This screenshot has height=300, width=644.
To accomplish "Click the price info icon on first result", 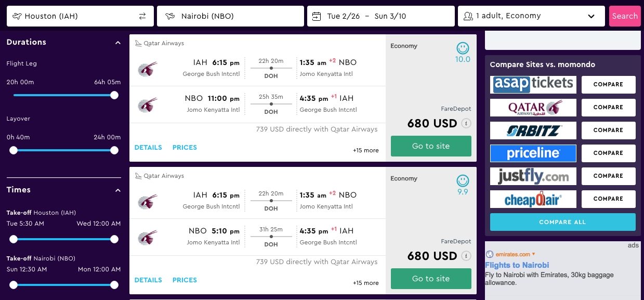I will pyautogui.click(x=466, y=123).
